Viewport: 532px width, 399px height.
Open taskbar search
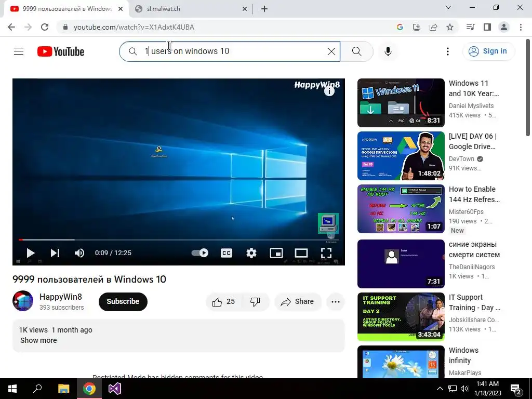pyautogui.click(x=37, y=389)
